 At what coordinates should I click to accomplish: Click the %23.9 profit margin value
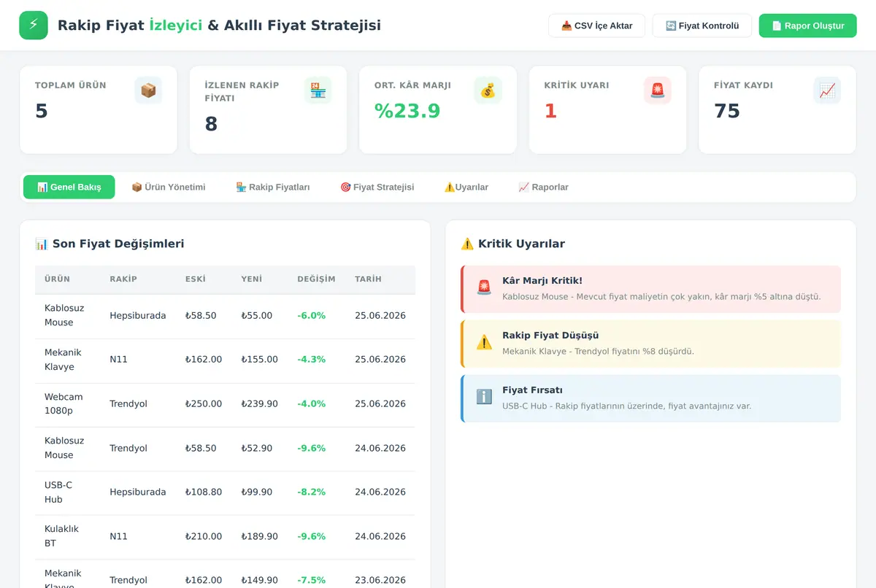pos(407,111)
